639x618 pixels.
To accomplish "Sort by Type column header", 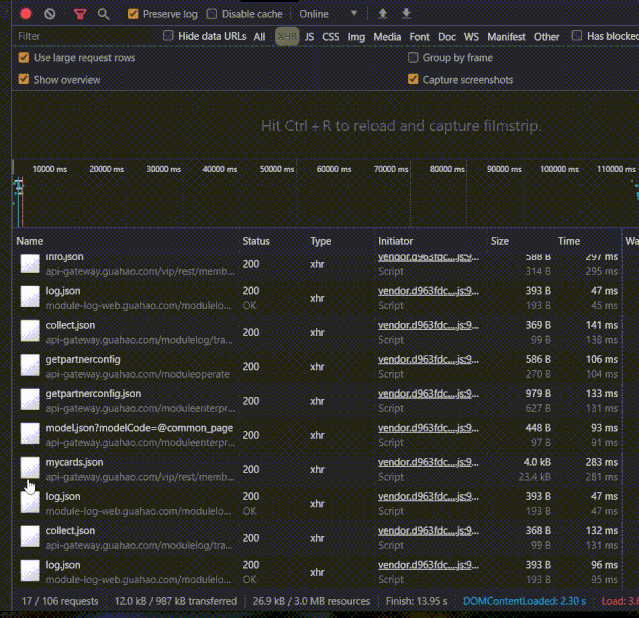I will 321,241.
